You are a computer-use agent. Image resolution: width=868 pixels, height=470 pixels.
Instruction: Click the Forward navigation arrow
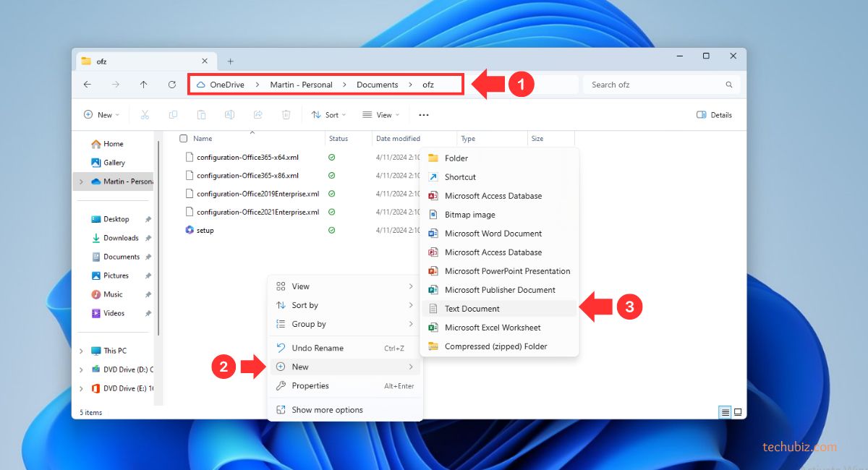[x=116, y=85]
